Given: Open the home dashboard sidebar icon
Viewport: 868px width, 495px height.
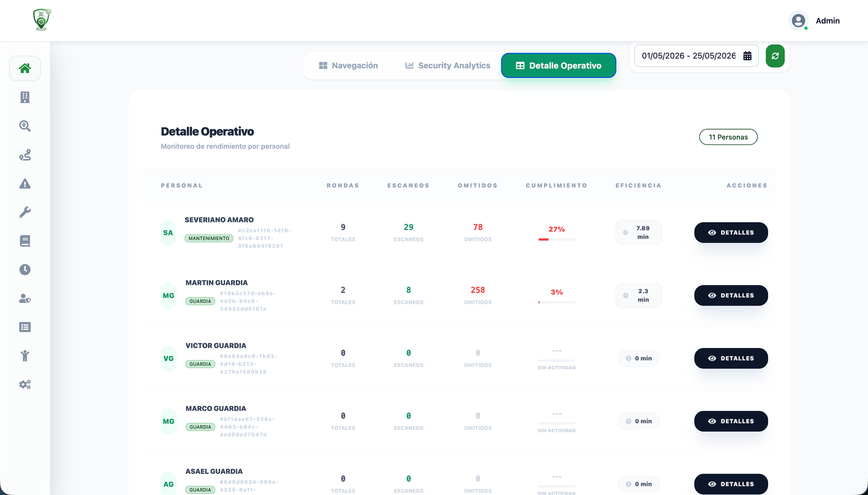Looking at the screenshot, I should (x=25, y=68).
